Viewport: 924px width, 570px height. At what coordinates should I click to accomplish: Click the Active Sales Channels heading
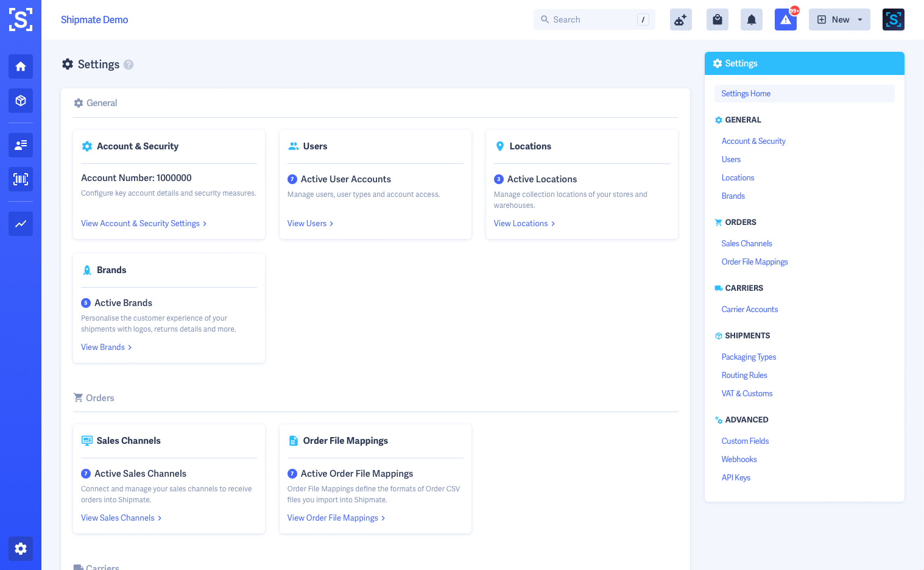point(140,474)
